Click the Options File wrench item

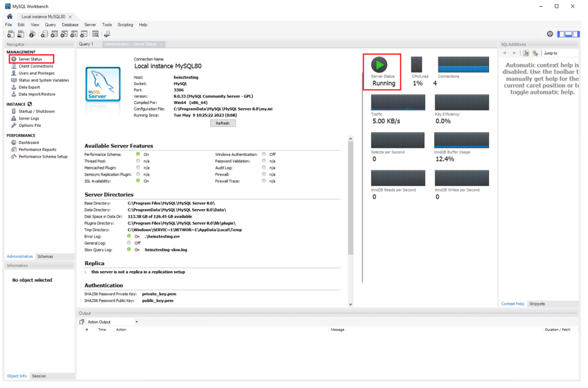pos(30,126)
